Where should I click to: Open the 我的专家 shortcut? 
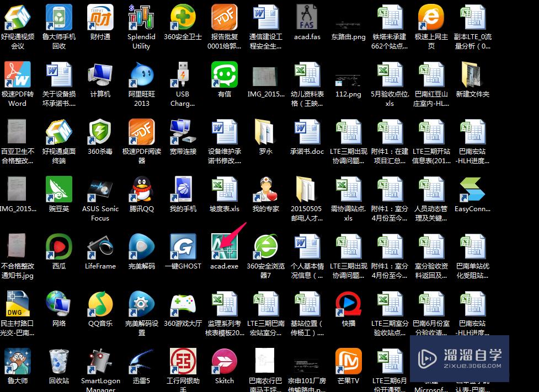(x=265, y=189)
